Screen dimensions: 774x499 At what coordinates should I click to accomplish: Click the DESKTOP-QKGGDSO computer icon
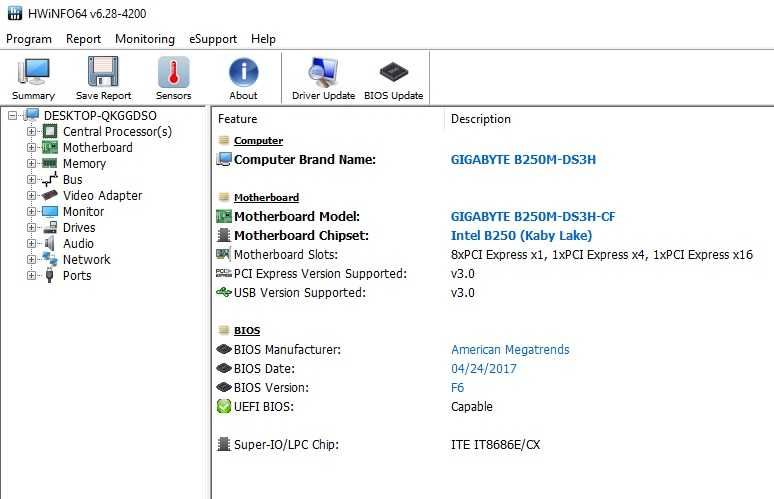tap(31, 115)
